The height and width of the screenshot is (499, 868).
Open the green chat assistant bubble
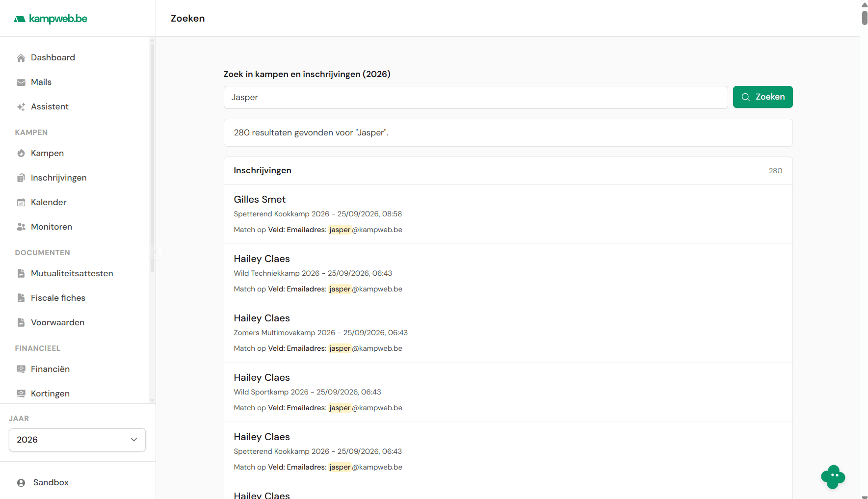tap(833, 476)
